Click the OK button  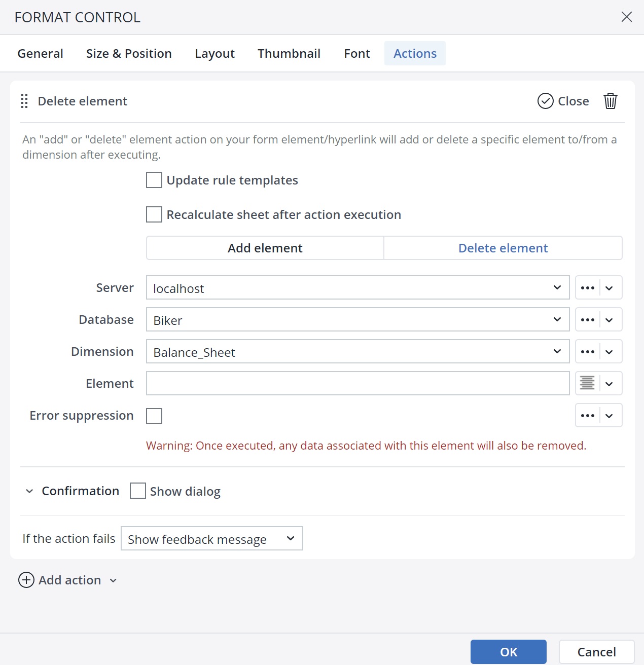tap(508, 652)
